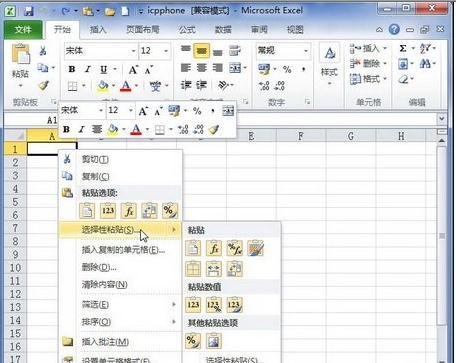Click the AutoSum sigma icon

pos(403,49)
